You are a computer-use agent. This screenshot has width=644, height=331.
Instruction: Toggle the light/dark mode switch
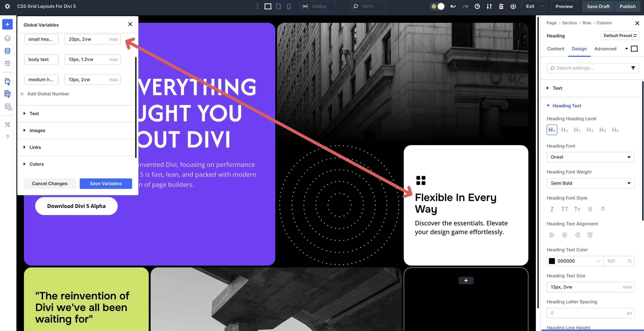tap(437, 6)
